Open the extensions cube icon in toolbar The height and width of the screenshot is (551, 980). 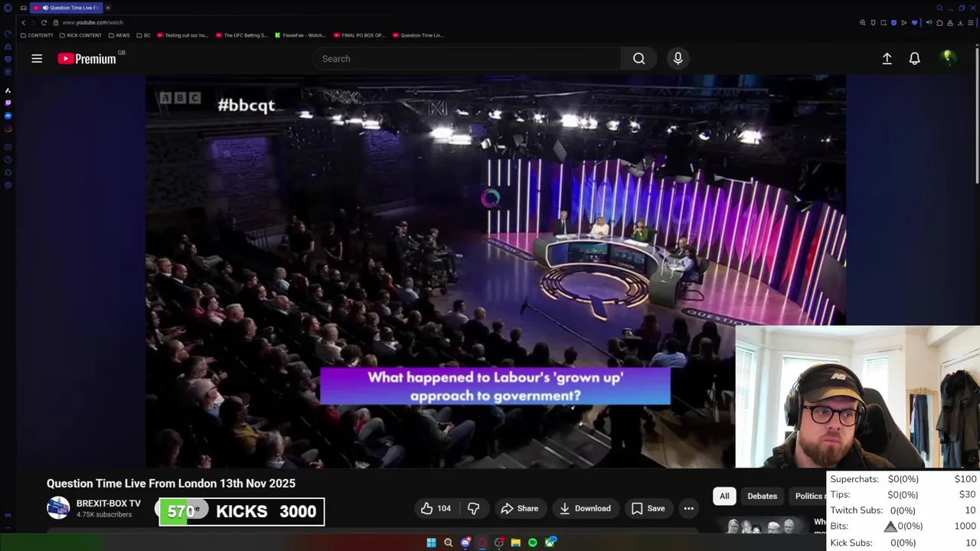coord(939,23)
